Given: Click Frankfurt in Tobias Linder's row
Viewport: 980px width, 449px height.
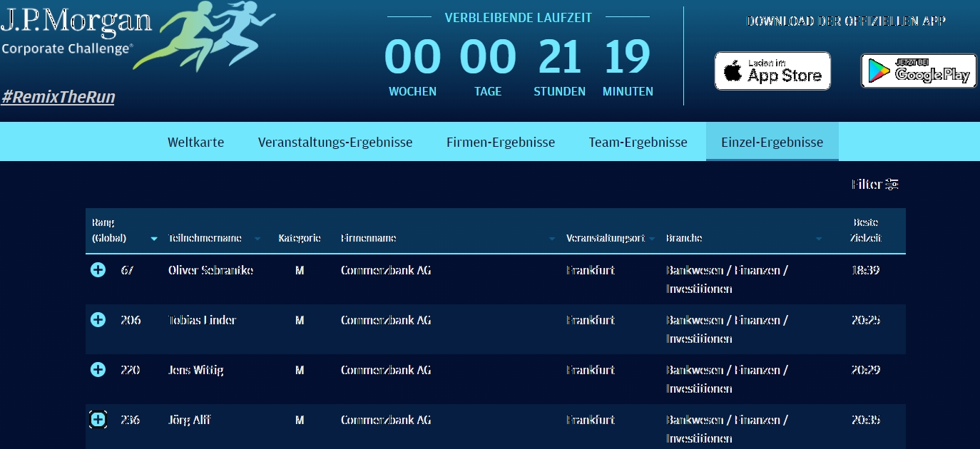Looking at the screenshot, I should 591,320.
